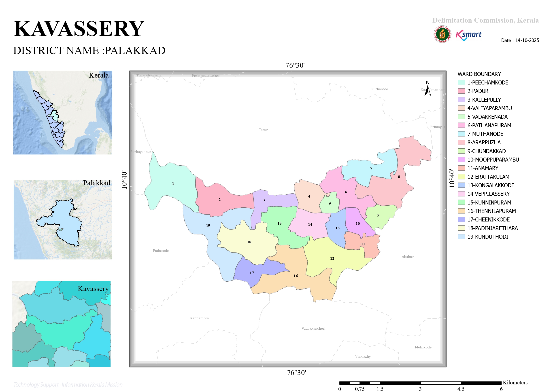
Task: Click the 6-PATHANAPURAM legend label
Action: 489,126
